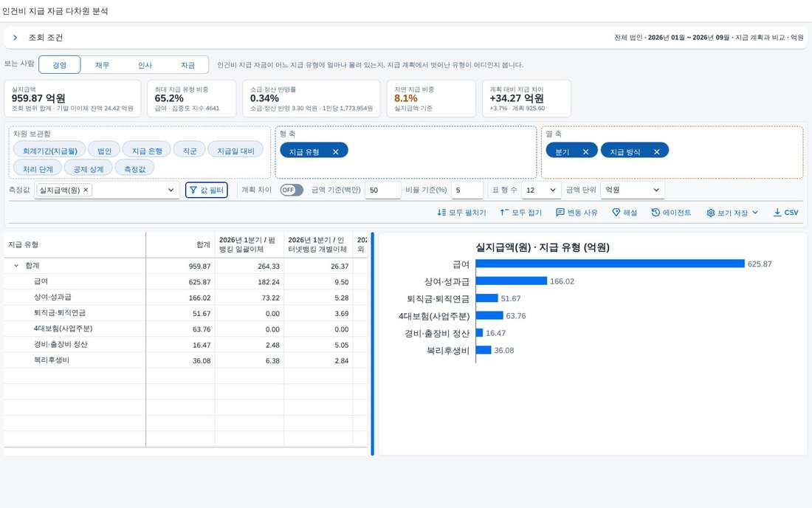
Task: Open the 값 필터 filter button
Action: pos(207,190)
